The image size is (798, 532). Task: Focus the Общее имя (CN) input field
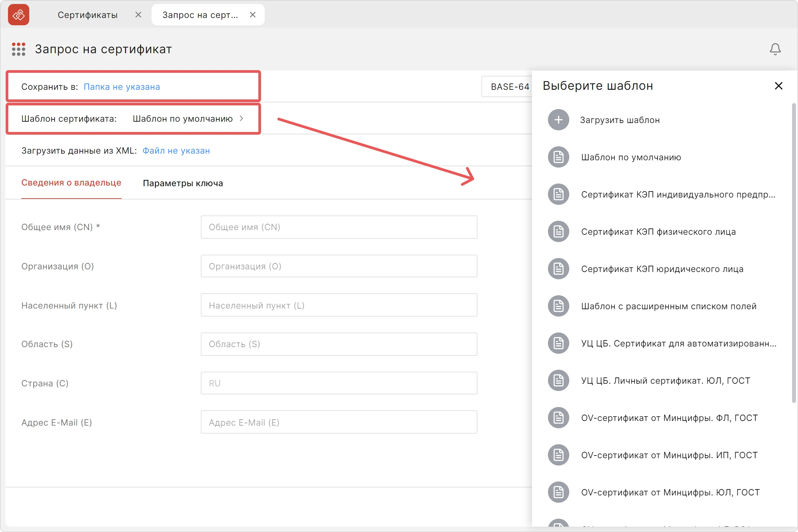[339, 227]
